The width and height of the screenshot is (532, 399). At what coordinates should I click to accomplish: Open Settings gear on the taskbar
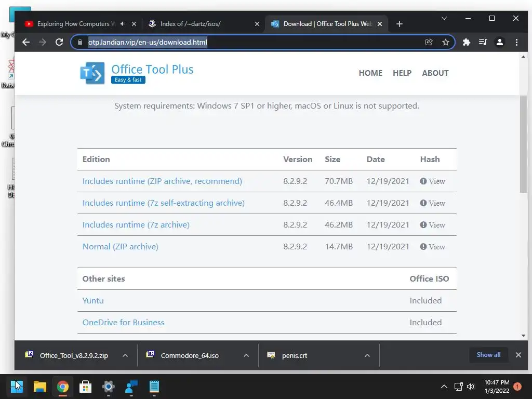point(108,387)
